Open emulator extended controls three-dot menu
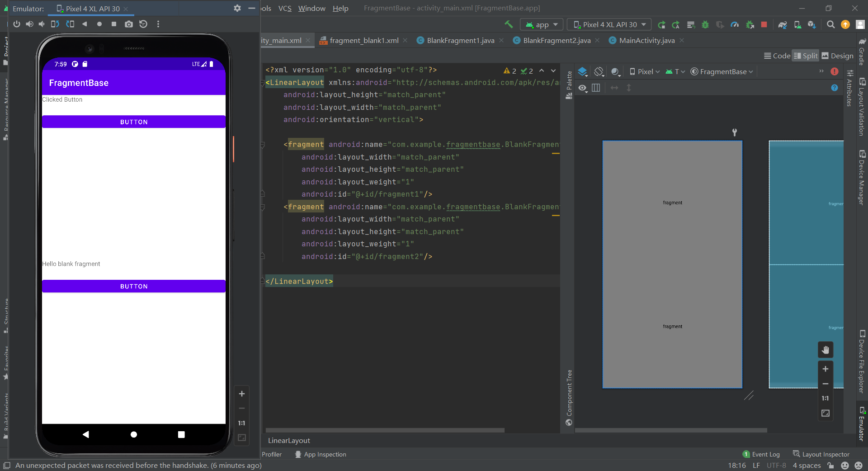 point(158,24)
